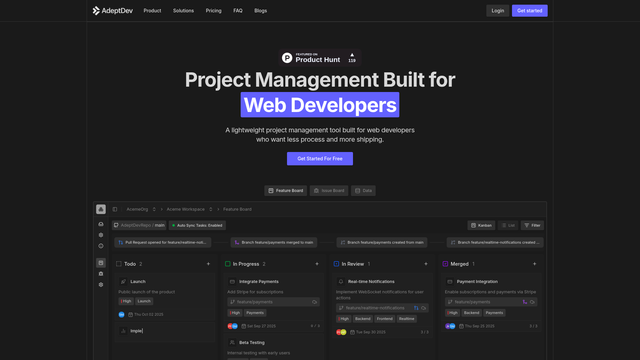The width and height of the screenshot is (640, 360).
Task: Click the second sidebar icon
Action: pyautogui.click(x=101, y=235)
